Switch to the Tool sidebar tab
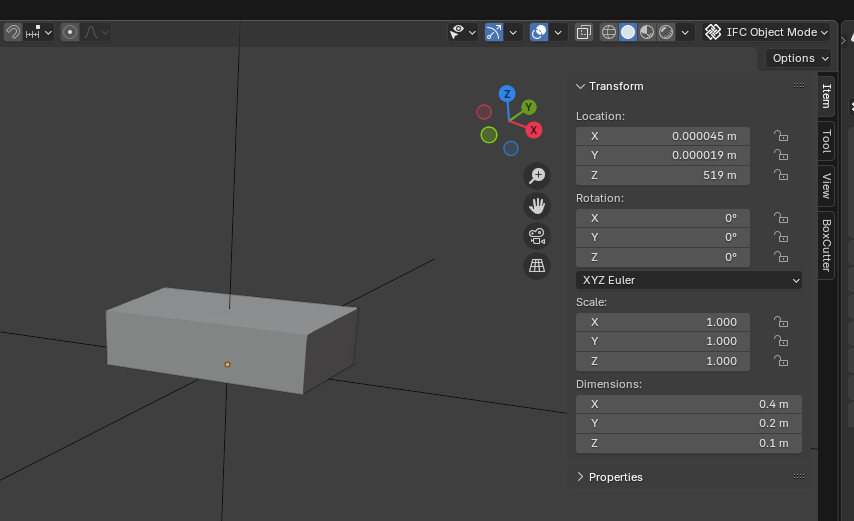This screenshot has height=521, width=854. [x=826, y=141]
